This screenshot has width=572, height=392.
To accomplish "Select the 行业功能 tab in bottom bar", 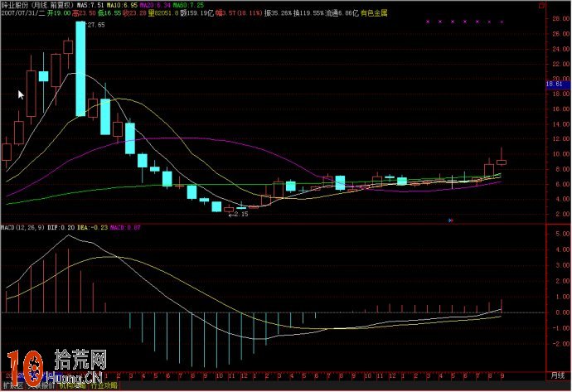I will click(x=104, y=385).
